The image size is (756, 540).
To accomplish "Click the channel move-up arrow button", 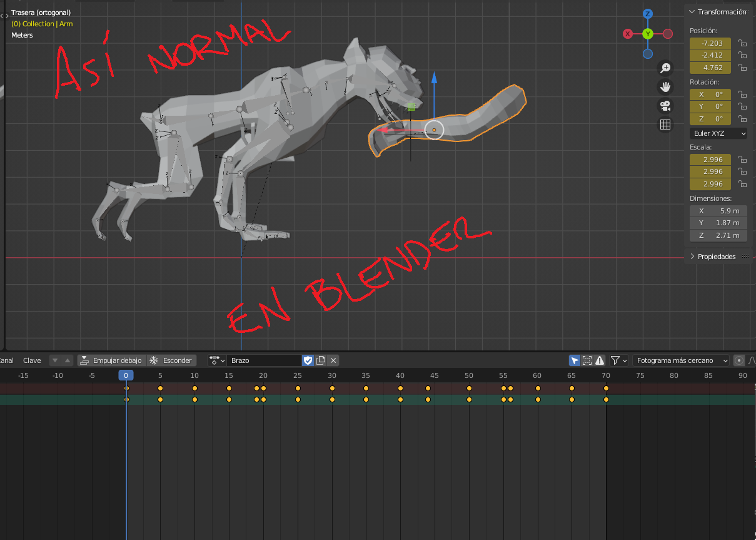I will coord(68,360).
